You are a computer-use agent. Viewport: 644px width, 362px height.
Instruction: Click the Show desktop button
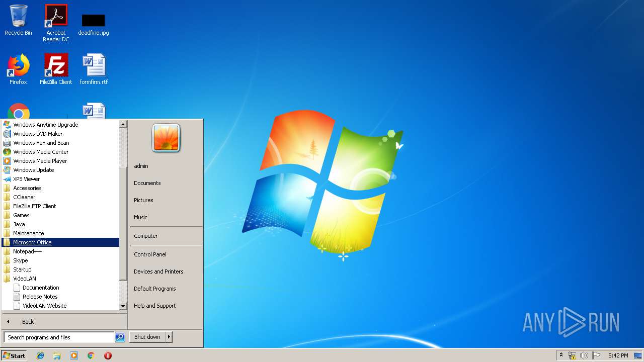click(x=638, y=355)
